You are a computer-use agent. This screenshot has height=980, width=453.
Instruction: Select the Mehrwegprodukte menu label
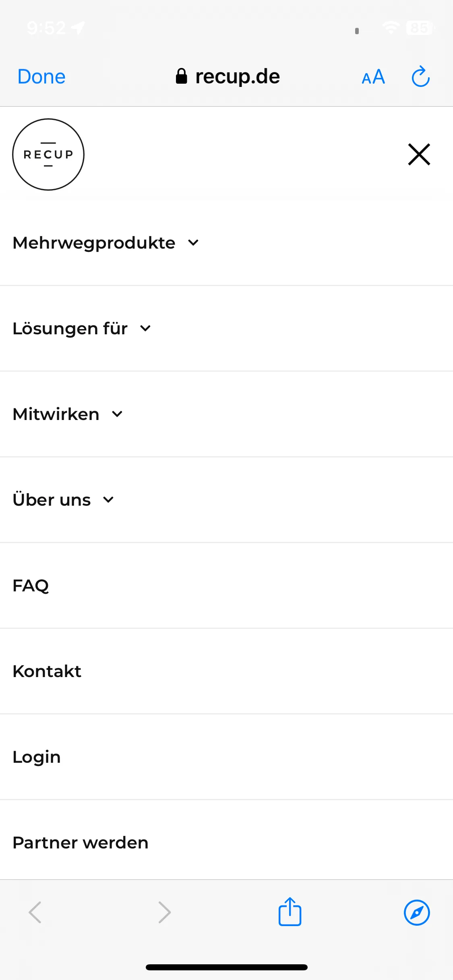(x=94, y=243)
